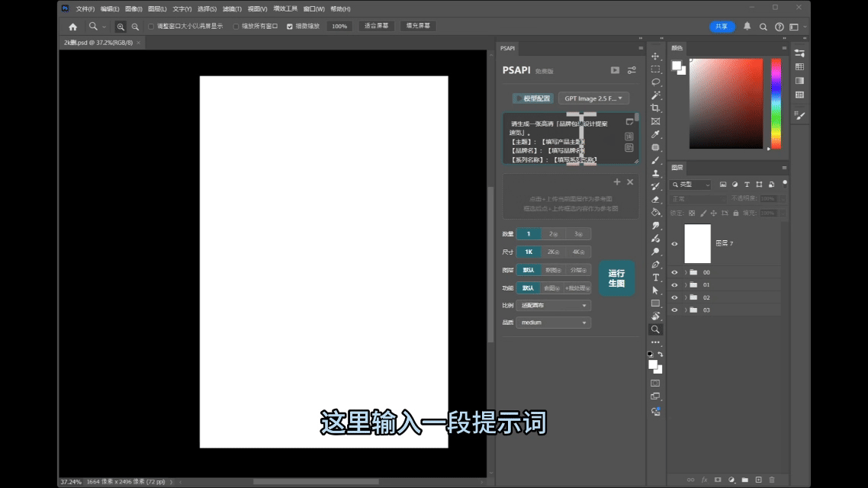Select the Eyedropper tool
The height and width of the screenshot is (488, 868).
655,134
